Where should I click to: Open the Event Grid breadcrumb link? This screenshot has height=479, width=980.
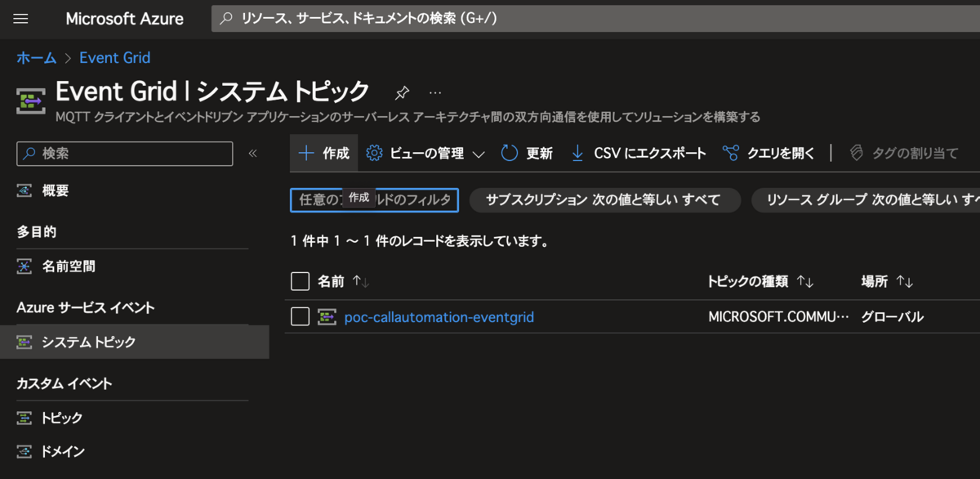click(x=114, y=58)
